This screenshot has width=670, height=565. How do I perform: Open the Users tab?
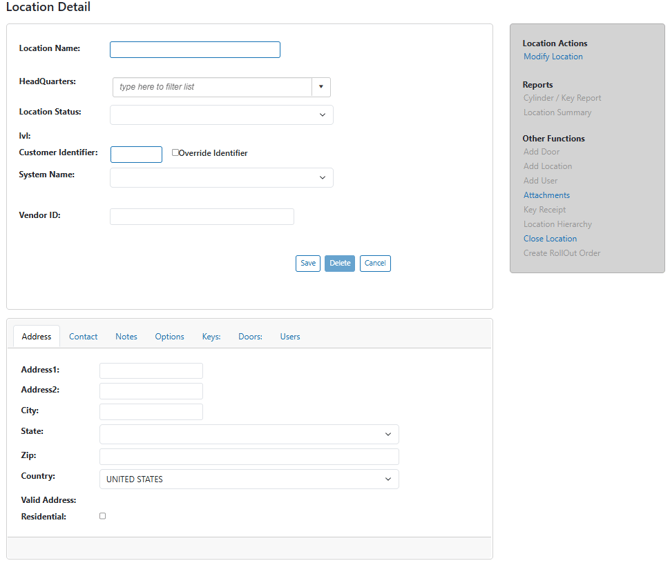(290, 337)
